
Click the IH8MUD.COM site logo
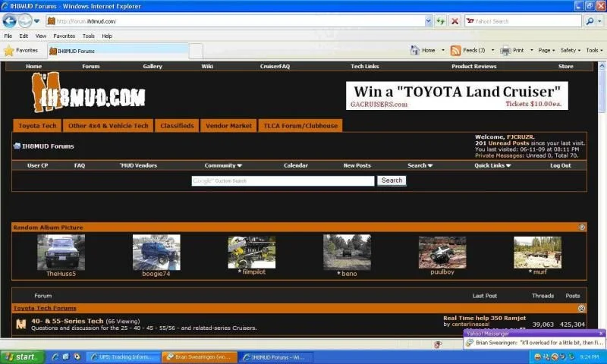pos(88,93)
